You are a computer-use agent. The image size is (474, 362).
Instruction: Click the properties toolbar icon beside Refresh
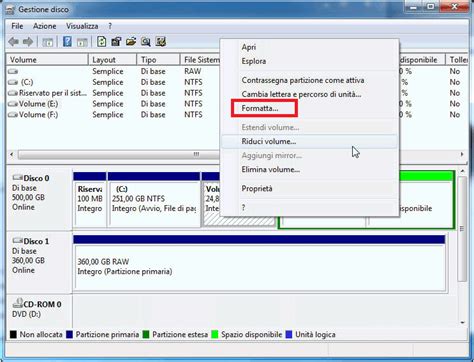(116, 42)
